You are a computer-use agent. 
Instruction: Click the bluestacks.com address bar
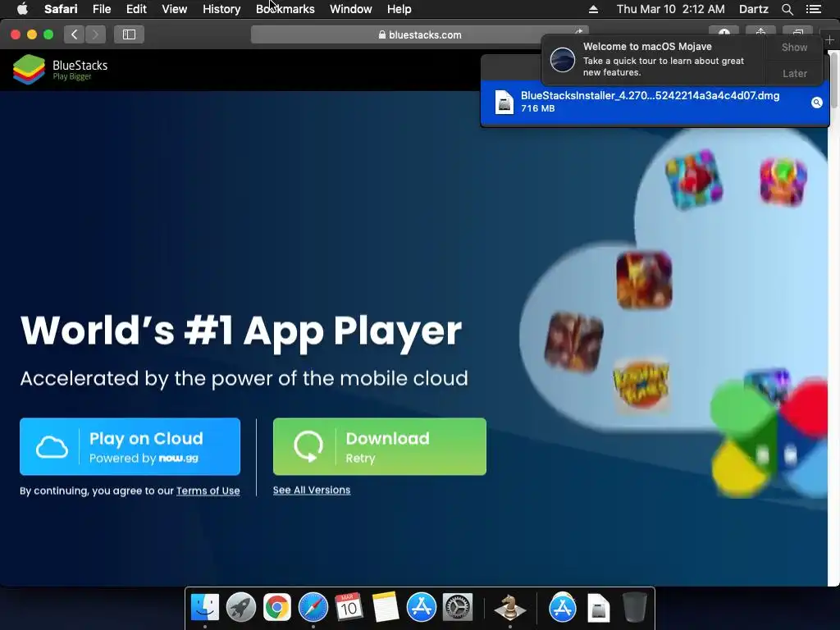(x=419, y=34)
